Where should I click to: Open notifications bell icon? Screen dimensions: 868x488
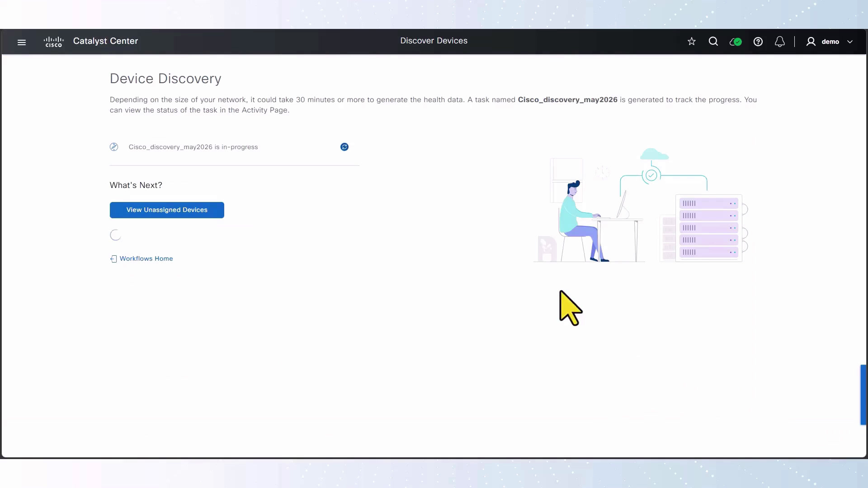pyautogui.click(x=780, y=42)
